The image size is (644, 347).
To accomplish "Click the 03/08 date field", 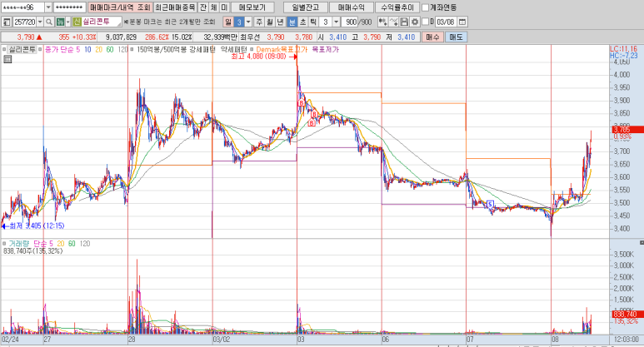I will coord(446,22).
